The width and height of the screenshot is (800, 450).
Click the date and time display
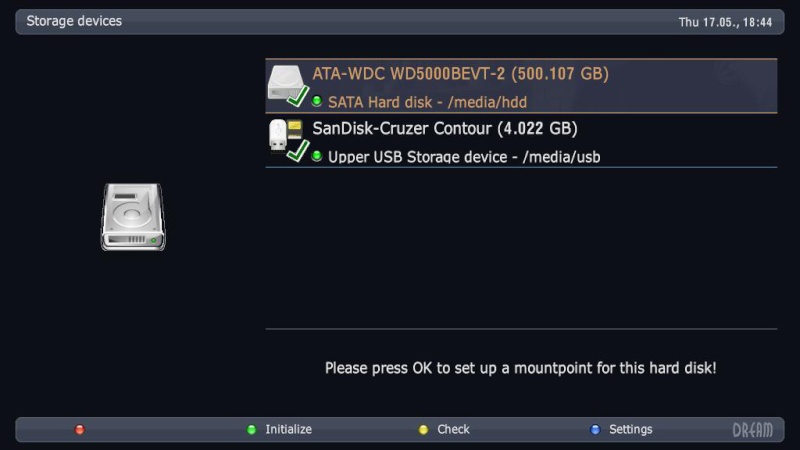[725, 22]
